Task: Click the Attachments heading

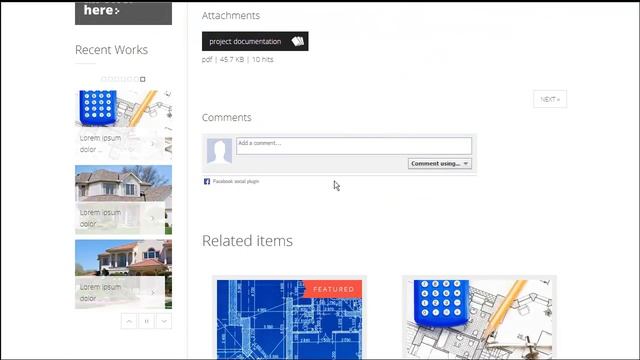Action: click(231, 16)
